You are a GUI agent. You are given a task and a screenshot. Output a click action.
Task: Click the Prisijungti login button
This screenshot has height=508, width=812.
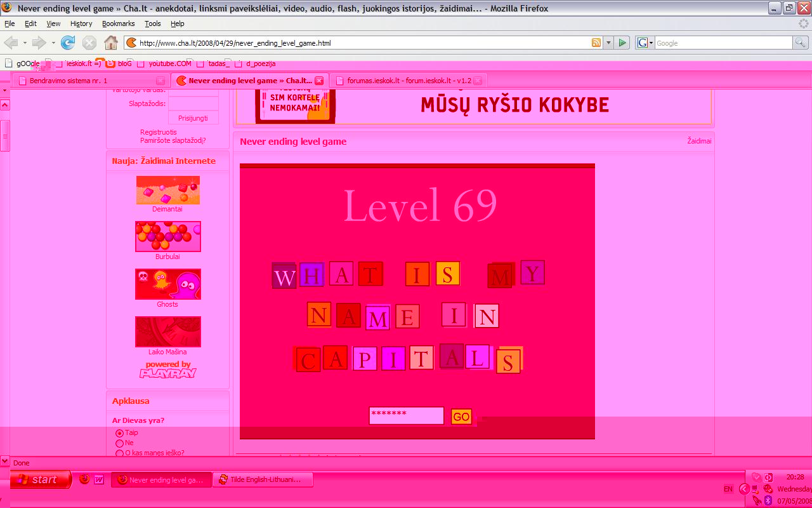[x=193, y=117]
